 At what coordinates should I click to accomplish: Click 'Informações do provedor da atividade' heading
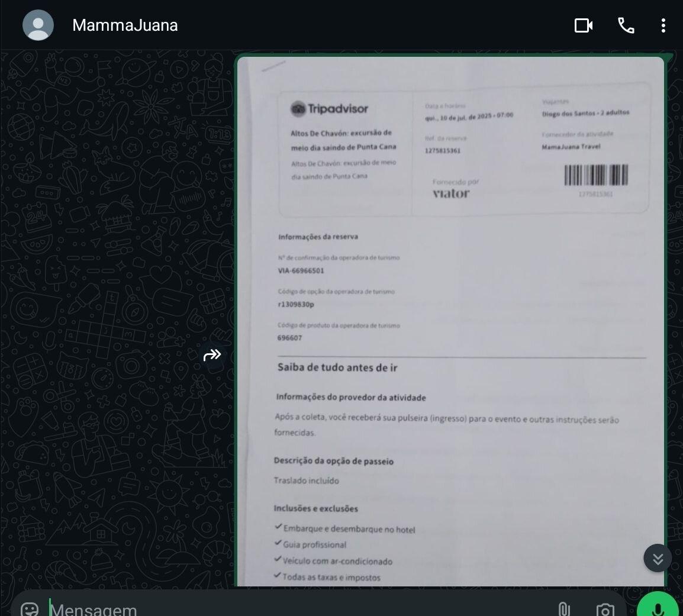point(351,397)
